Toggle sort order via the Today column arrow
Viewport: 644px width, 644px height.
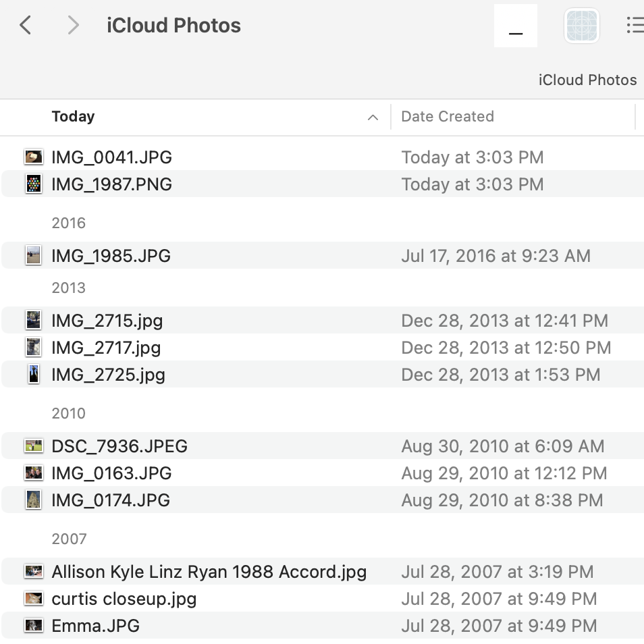click(373, 117)
